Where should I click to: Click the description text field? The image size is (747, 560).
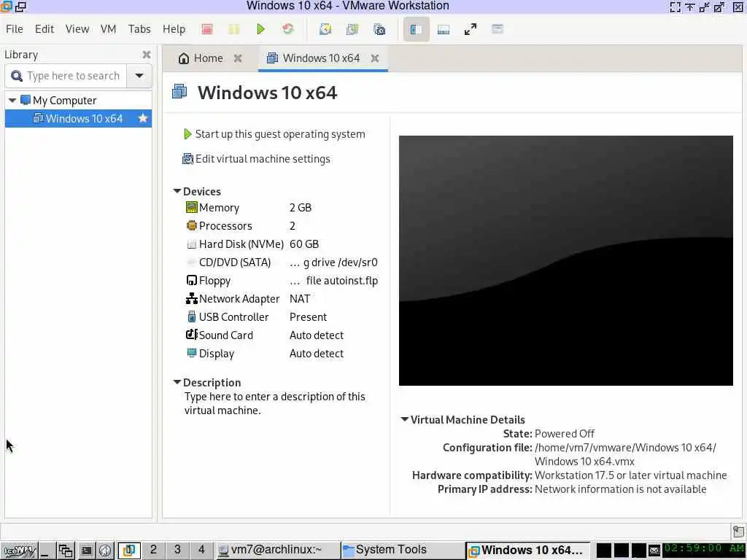point(275,403)
